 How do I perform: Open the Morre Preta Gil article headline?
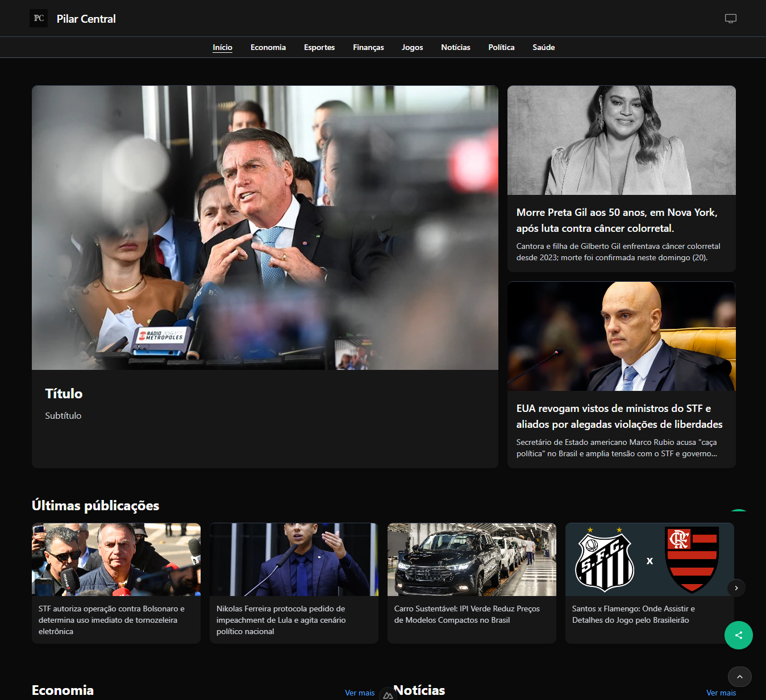point(617,220)
